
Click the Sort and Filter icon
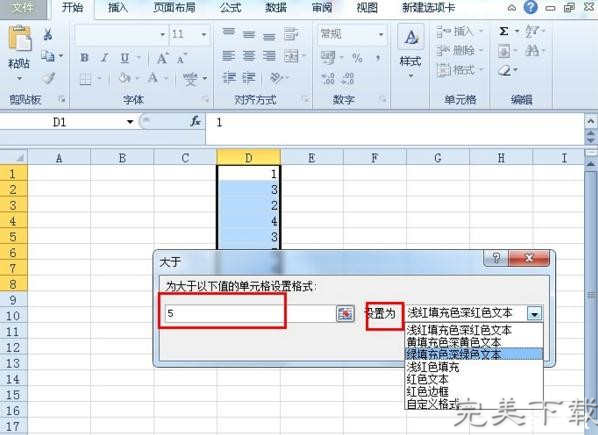pos(532,31)
